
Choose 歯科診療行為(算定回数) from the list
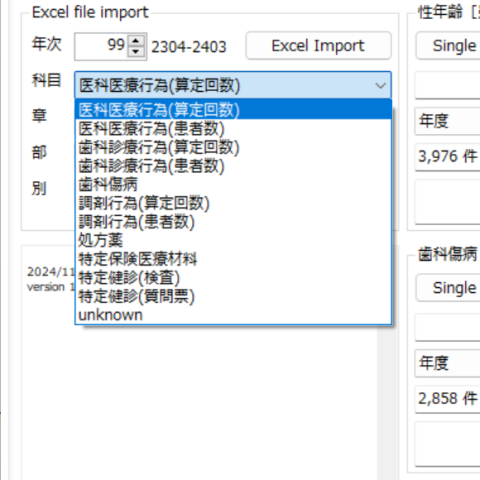[233, 147]
